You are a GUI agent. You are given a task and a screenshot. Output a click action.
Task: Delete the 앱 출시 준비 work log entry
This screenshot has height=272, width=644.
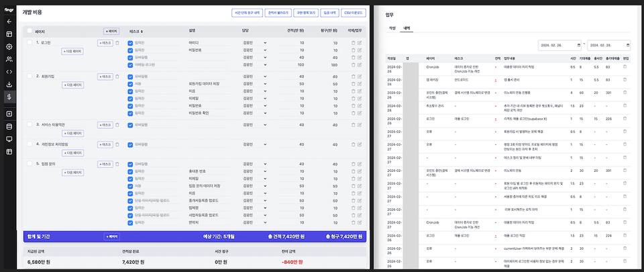coord(625,80)
